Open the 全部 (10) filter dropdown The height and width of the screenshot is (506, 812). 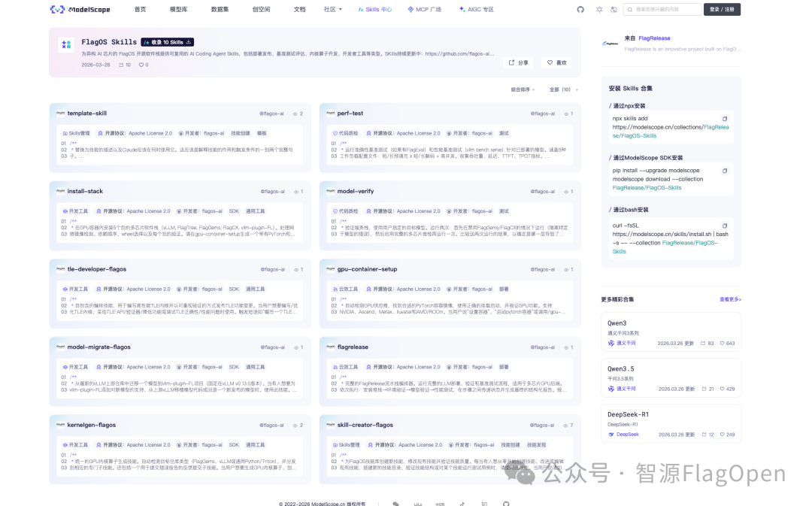click(563, 89)
